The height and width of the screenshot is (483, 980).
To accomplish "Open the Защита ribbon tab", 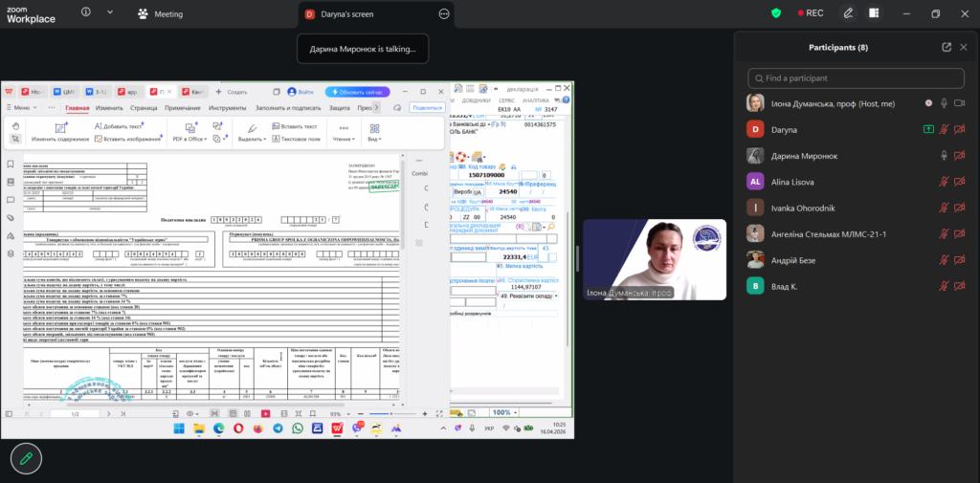I will pos(339,108).
